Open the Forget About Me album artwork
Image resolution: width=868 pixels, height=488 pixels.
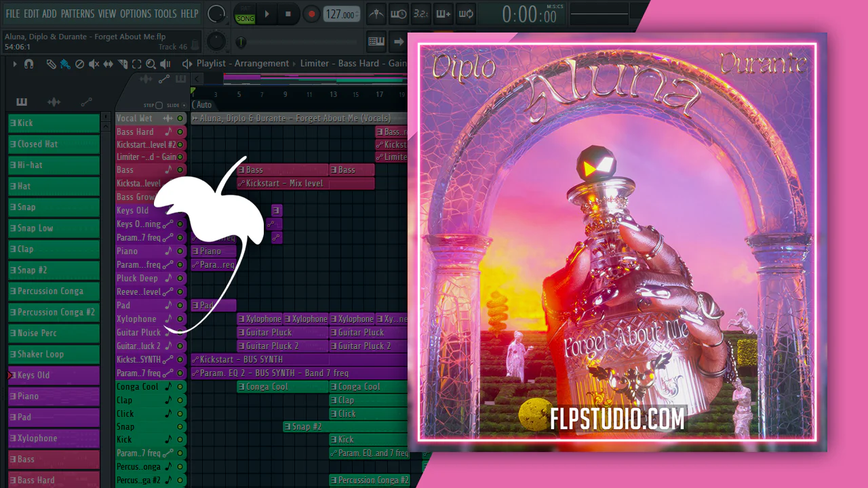[617, 242]
